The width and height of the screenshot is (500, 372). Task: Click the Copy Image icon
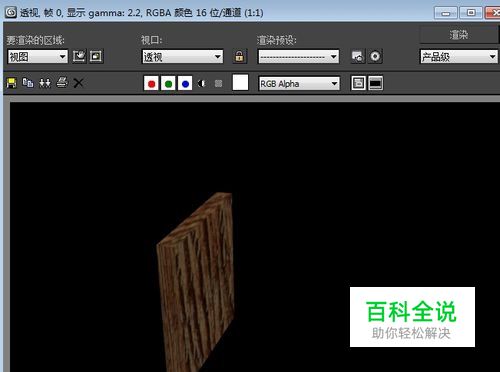pyautogui.click(x=28, y=83)
